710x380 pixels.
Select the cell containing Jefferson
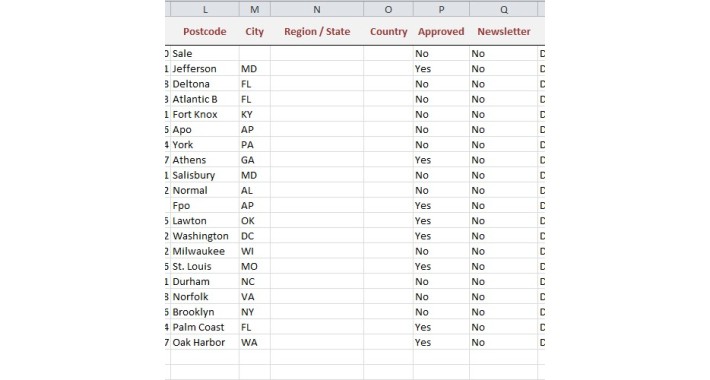tap(205, 69)
